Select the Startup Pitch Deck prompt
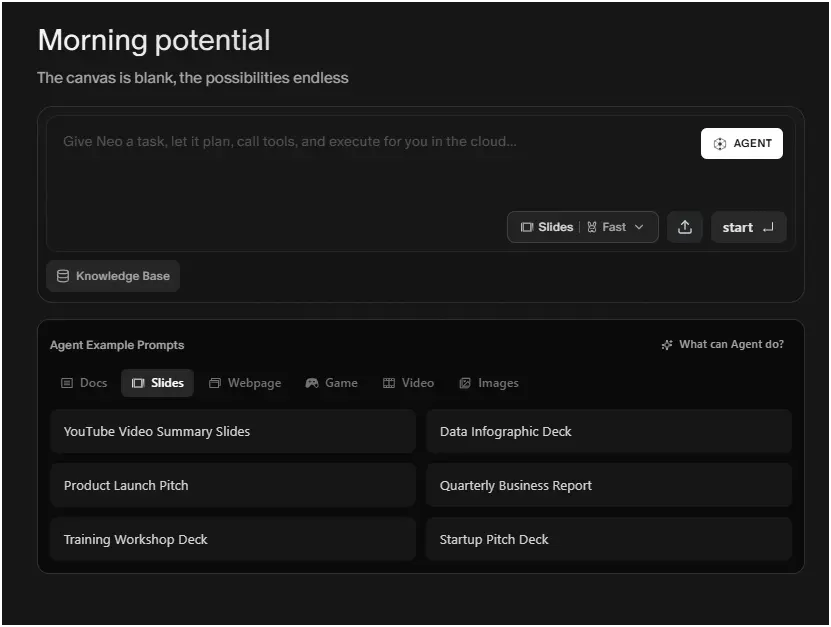Screen dimensions: 831x627 (x=608, y=539)
